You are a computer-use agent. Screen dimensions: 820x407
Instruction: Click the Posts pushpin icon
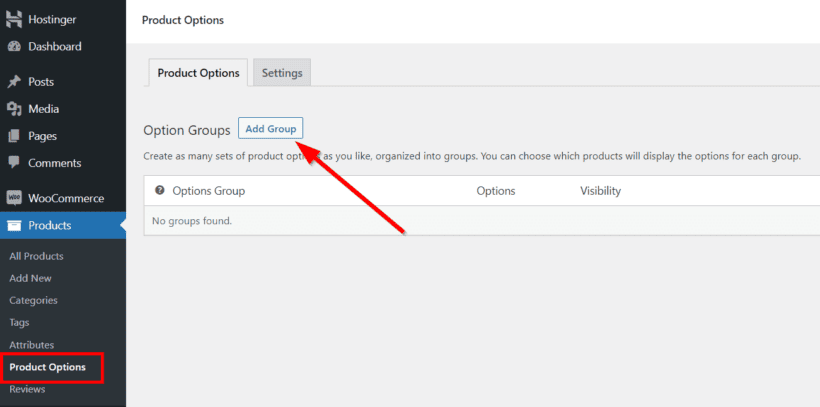[x=14, y=82]
